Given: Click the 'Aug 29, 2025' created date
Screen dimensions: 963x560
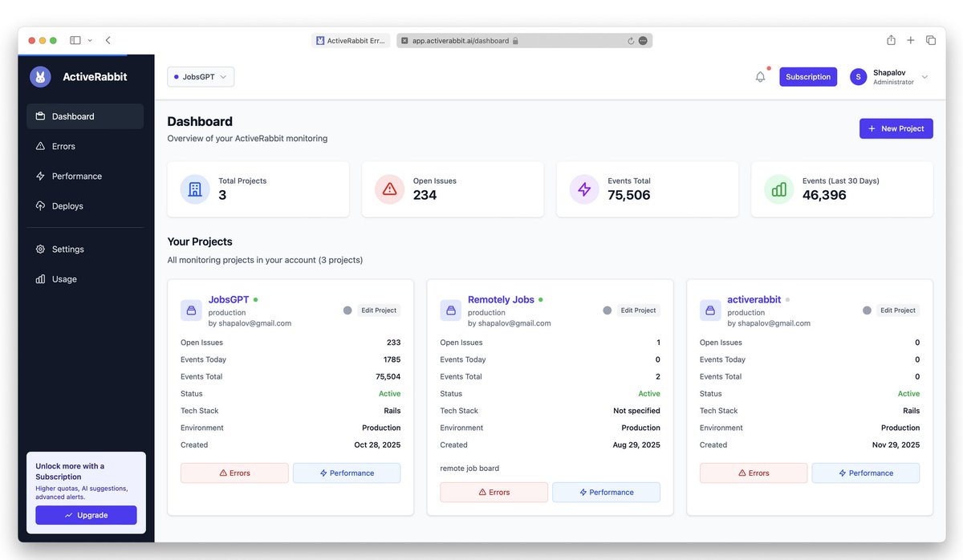Looking at the screenshot, I should (x=636, y=445).
